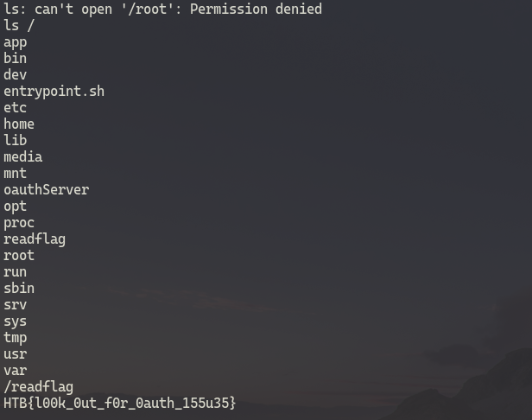The height and width of the screenshot is (420, 532).
Task: Select the 'app' directory entry
Action: coord(16,43)
